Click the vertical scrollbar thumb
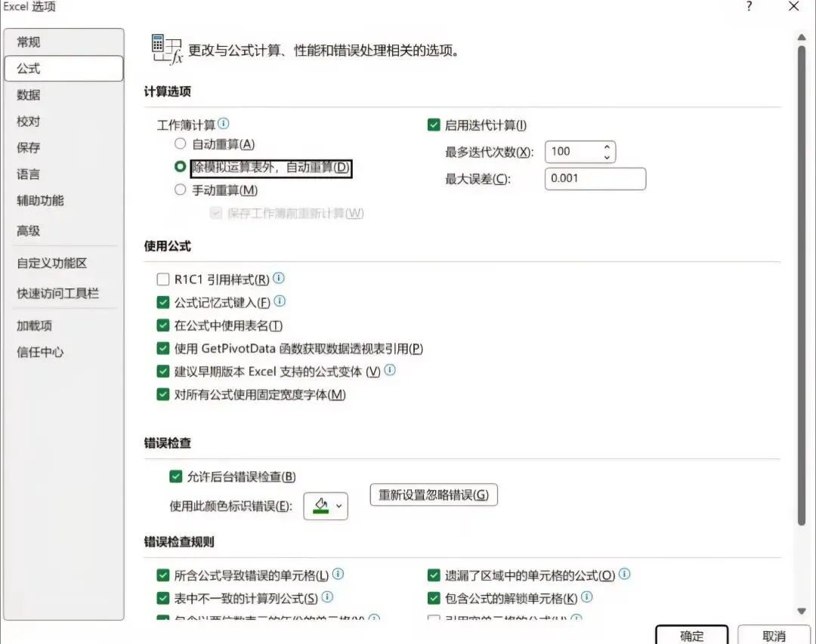 pyautogui.click(x=802, y=285)
